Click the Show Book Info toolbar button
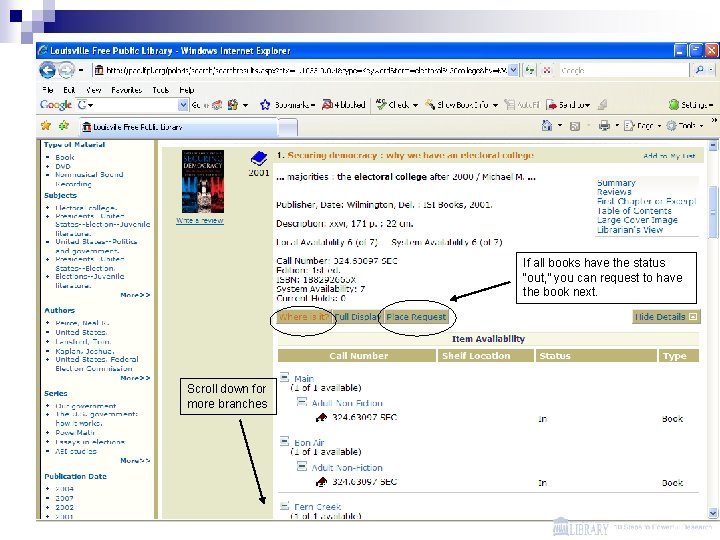 click(x=461, y=105)
